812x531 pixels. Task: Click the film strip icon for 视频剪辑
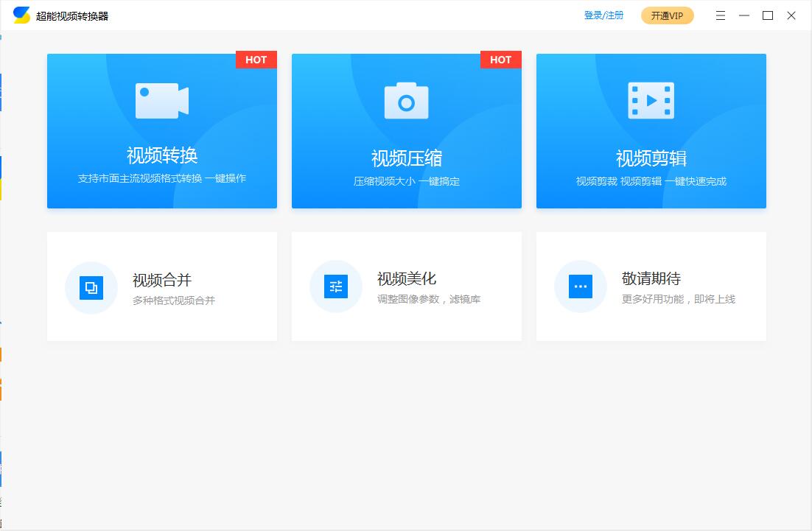click(x=651, y=101)
